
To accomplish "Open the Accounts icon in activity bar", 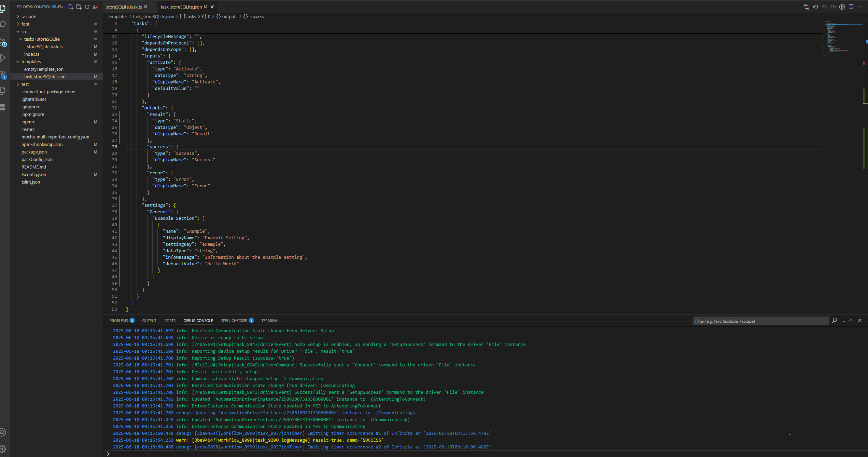I will coord(3,432).
